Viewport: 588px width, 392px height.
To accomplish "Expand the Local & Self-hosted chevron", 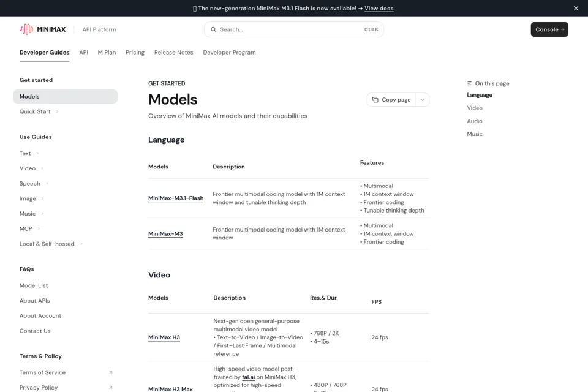I will pos(81,244).
